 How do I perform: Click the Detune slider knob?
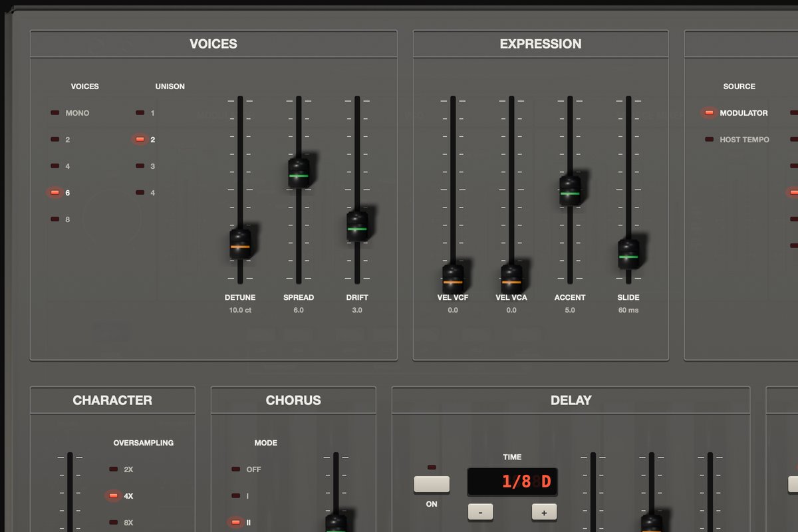pyautogui.click(x=240, y=244)
